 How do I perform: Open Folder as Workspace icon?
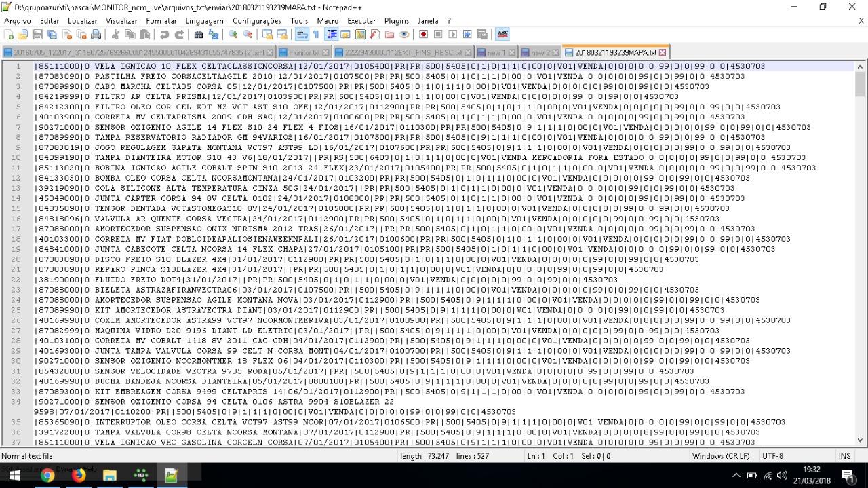[x=389, y=35]
